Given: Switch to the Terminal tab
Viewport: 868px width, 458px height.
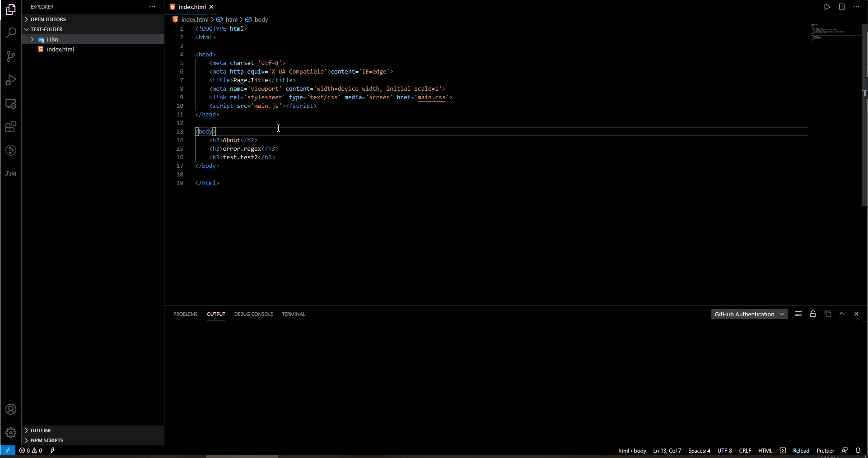Looking at the screenshot, I should tap(294, 314).
